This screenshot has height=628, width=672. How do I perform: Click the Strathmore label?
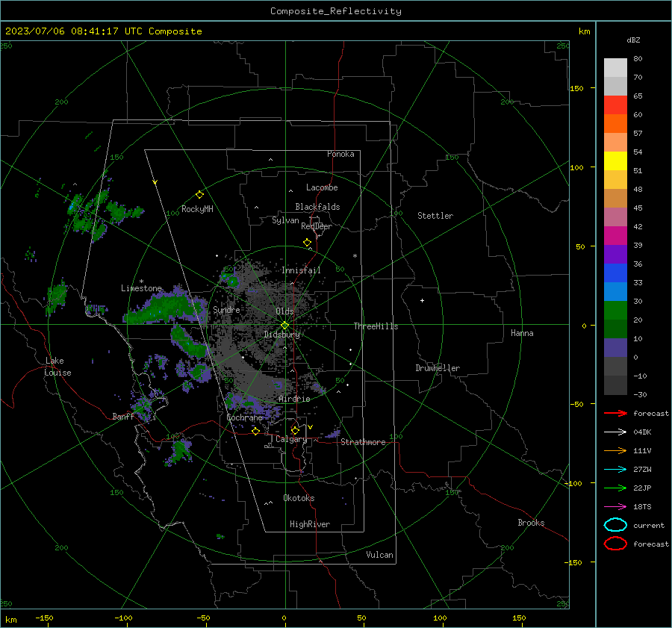[363, 442]
